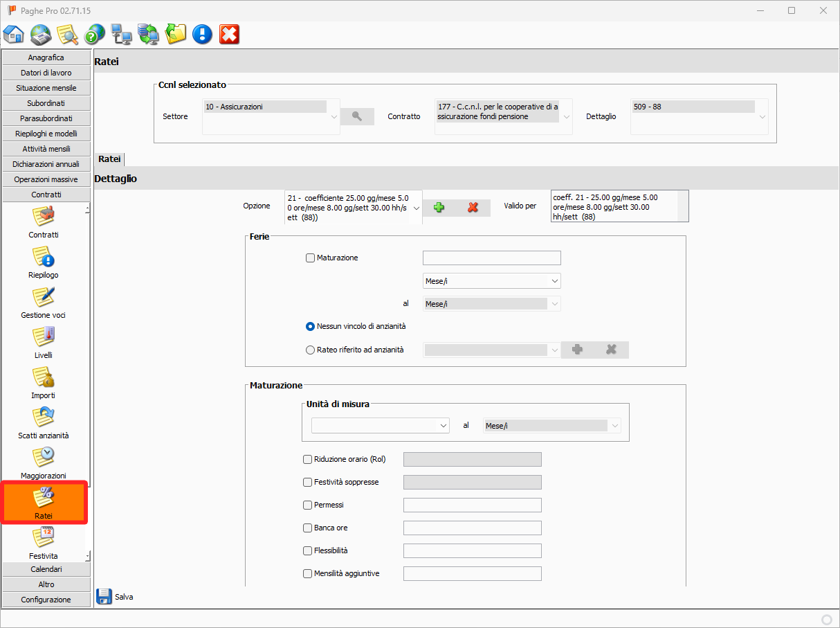Expand the Unità di misura dropdown
Image resolution: width=840 pixels, height=628 pixels.
pos(444,426)
